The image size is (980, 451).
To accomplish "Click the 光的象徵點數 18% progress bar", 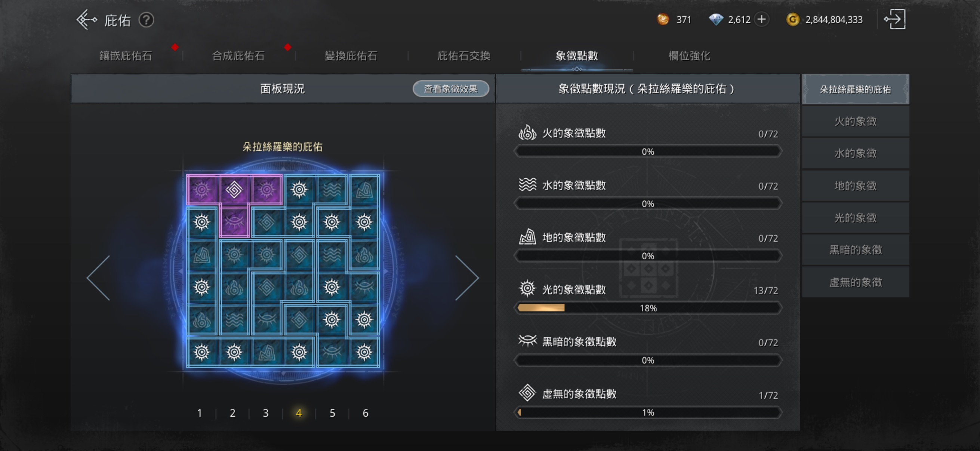I will click(647, 308).
